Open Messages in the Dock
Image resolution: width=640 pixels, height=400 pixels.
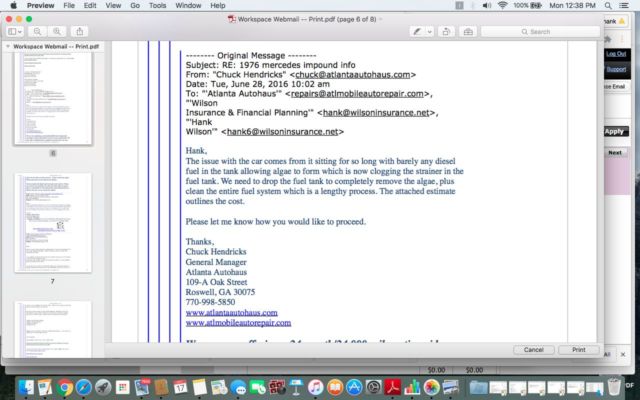(238, 387)
